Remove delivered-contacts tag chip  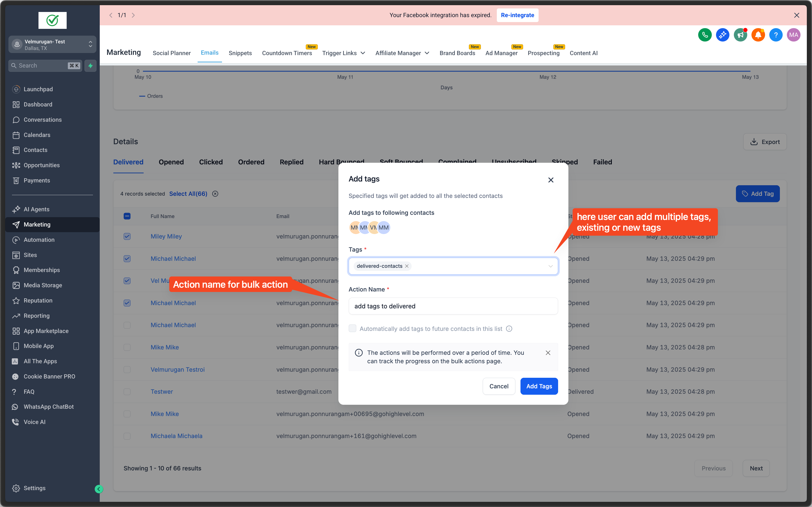[407, 266]
